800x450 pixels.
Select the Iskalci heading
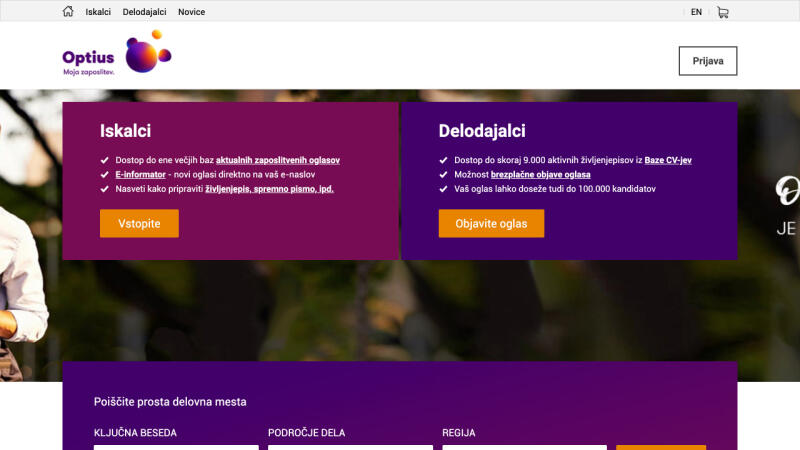pos(126,131)
